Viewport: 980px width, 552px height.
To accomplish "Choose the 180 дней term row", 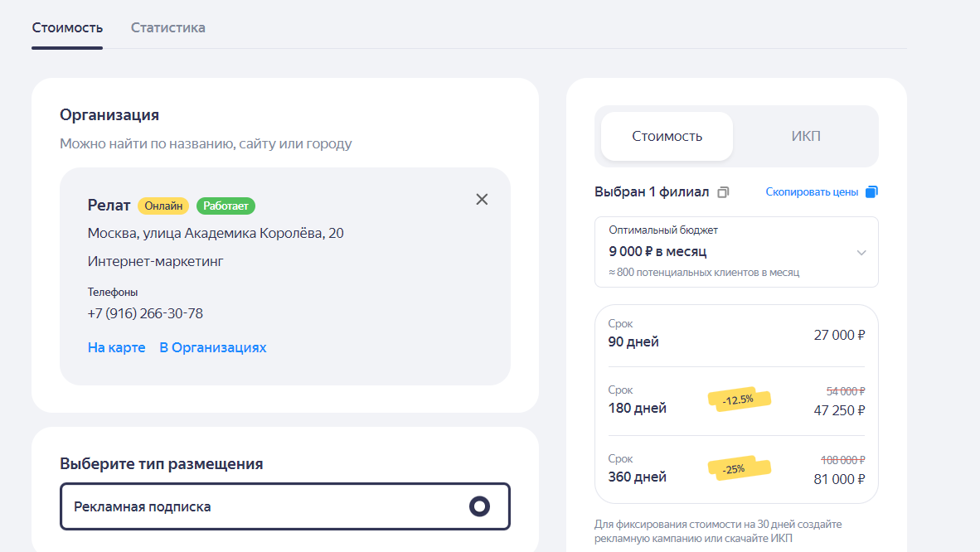I will 736,400.
